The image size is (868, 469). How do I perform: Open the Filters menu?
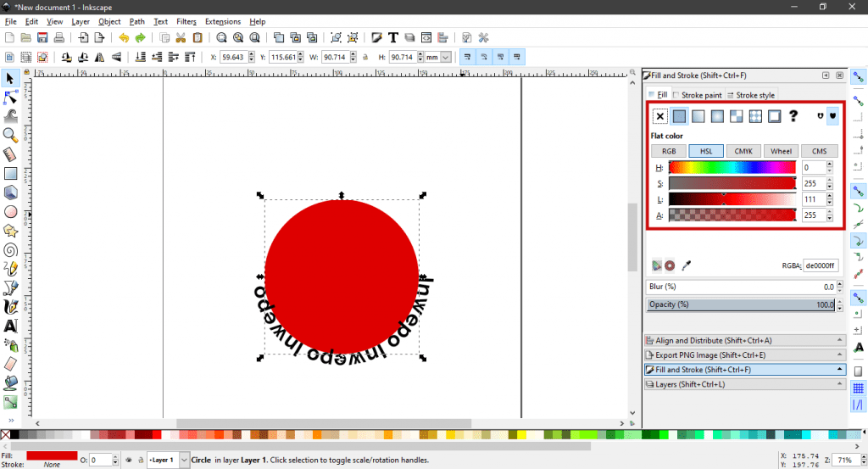point(186,21)
